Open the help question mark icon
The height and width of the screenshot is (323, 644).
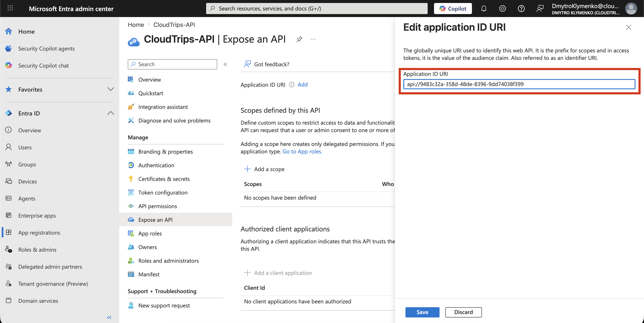521,9
